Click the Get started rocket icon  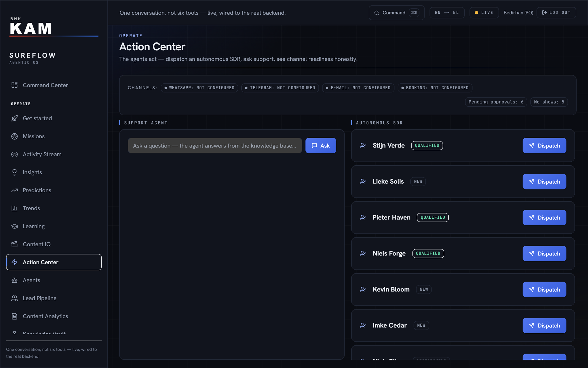(x=14, y=118)
